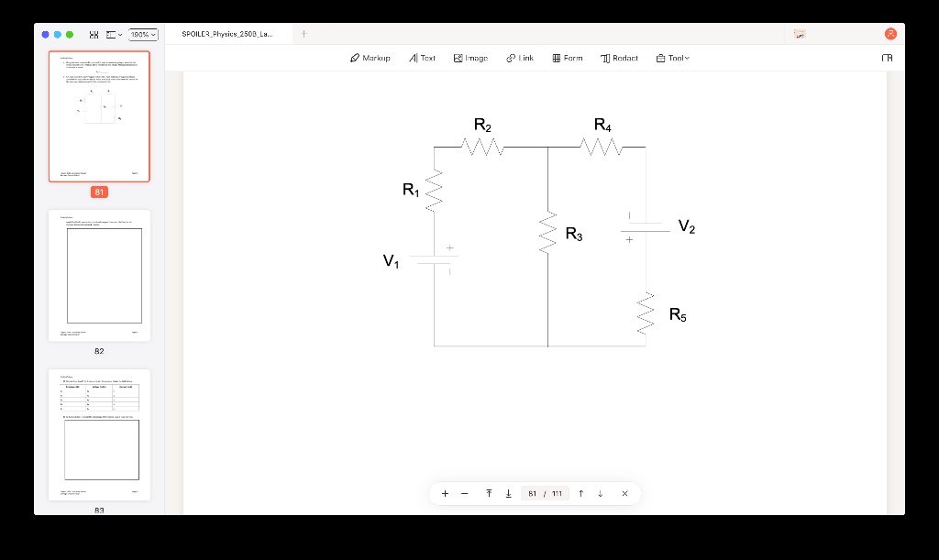Select the Link tool
Image resolution: width=939 pixels, height=560 pixels.
(520, 58)
